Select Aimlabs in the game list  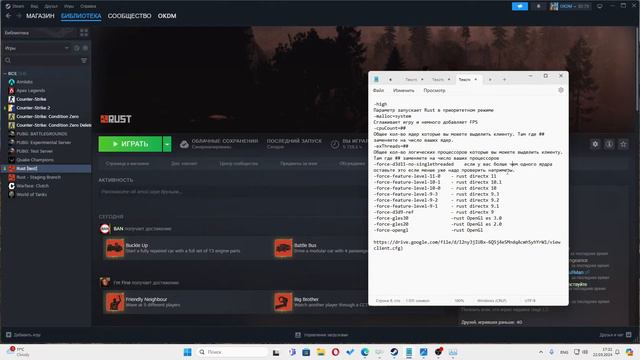(24, 82)
